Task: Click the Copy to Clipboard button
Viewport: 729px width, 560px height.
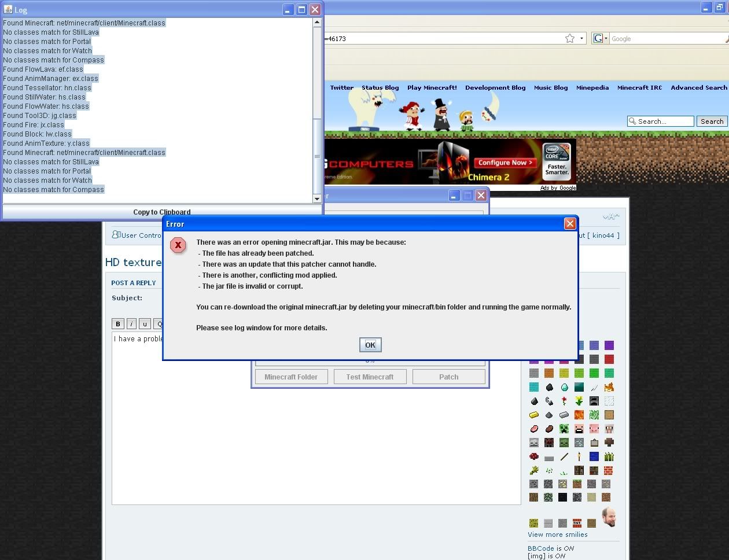Action: pos(161,212)
